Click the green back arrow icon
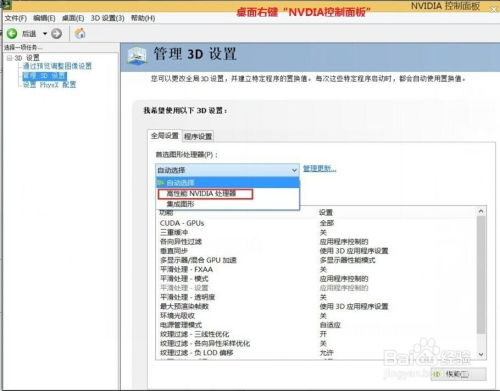Image resolution: width=500 pixels, height=391 pixels. 12,33
